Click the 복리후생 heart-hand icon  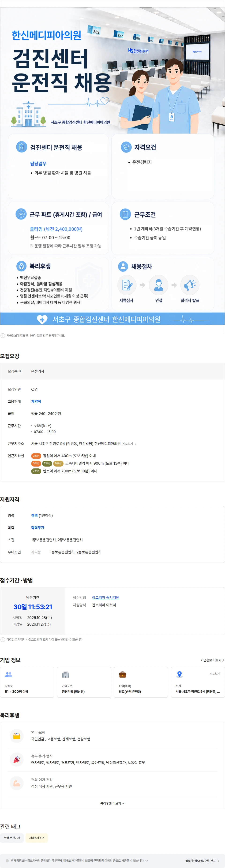coord(21,266)
